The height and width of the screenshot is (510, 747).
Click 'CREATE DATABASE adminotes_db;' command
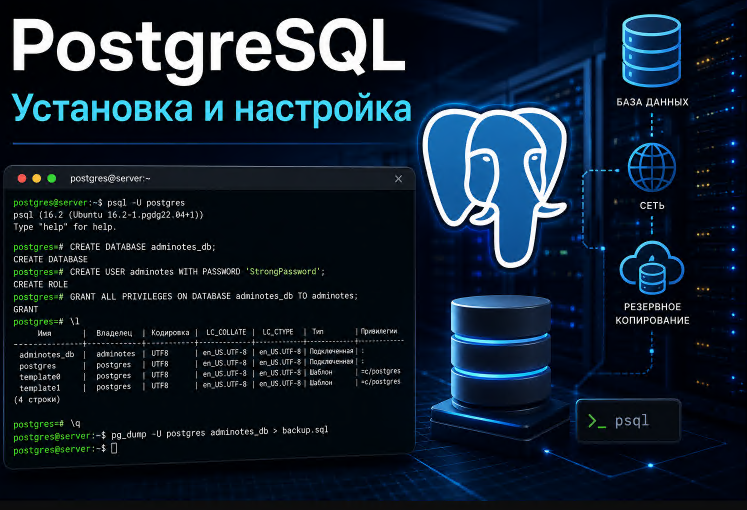142,247
